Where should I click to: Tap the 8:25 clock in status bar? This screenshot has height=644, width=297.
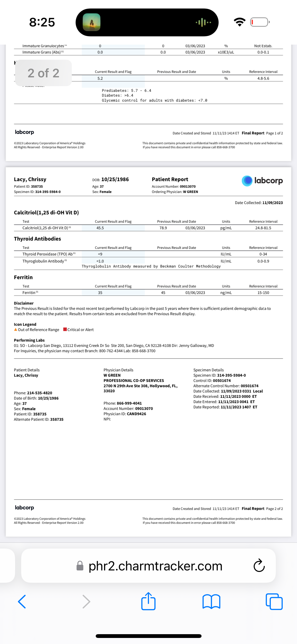42,22
